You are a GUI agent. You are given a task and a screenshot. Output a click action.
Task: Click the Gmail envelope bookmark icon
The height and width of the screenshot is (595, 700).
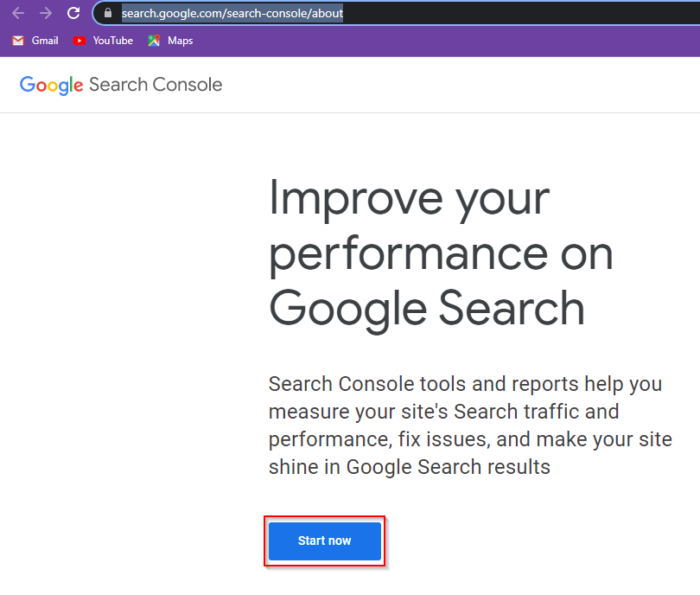(18, 41)
